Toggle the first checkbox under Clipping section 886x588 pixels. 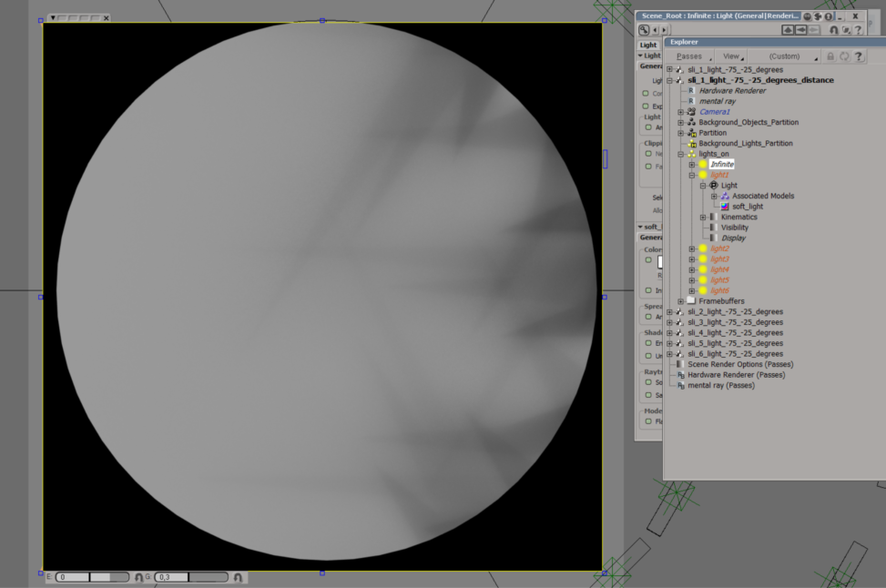point(646,154)
